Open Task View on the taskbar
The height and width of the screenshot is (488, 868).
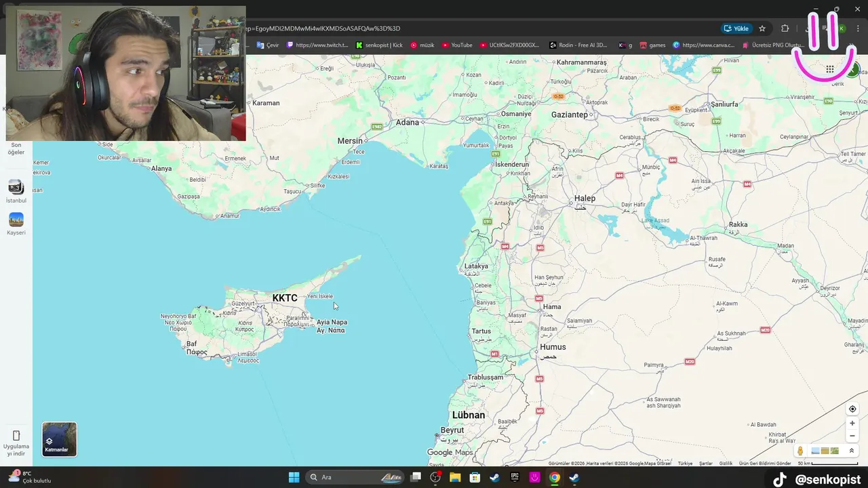click(x=416, y=477)
